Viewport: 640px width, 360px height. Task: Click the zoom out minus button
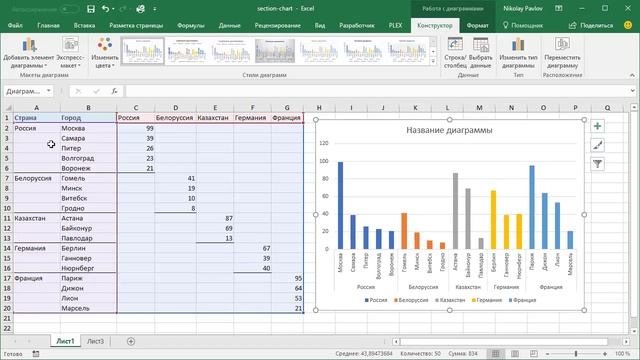point(547,354)
